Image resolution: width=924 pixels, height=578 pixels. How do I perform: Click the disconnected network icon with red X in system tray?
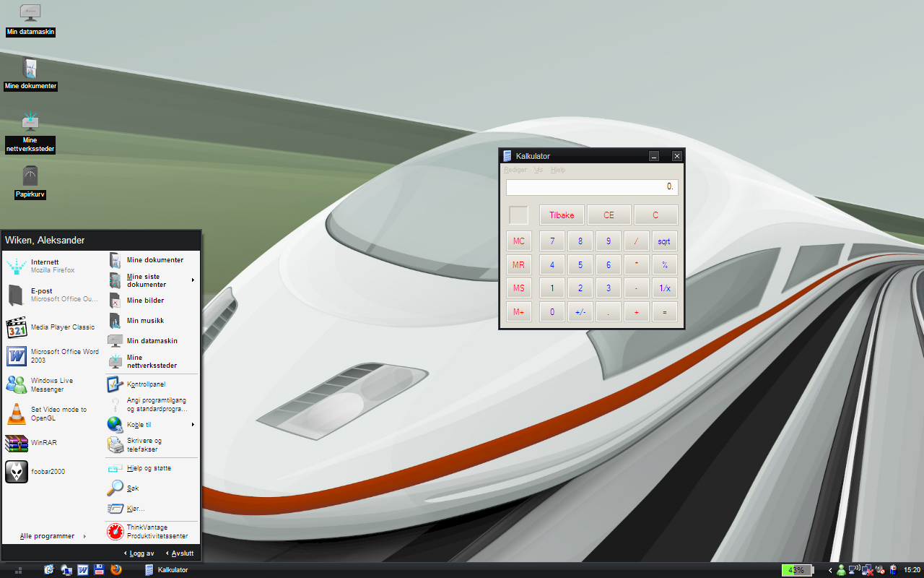[x=867, y=570]
